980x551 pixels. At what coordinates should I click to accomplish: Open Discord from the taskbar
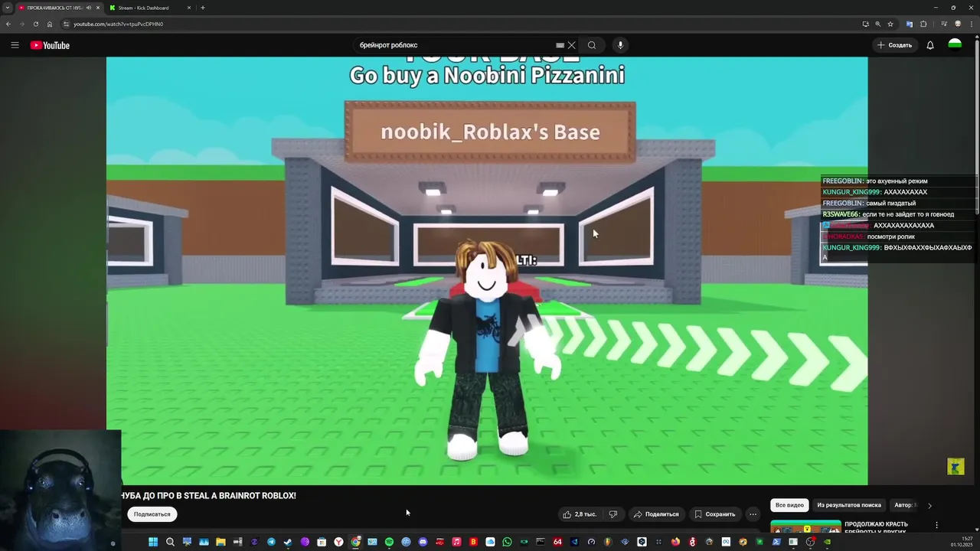[x=423, y=542]
